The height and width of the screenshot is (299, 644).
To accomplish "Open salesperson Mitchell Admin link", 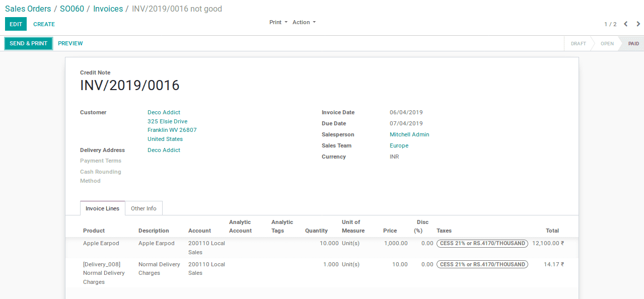I will 409,134.
